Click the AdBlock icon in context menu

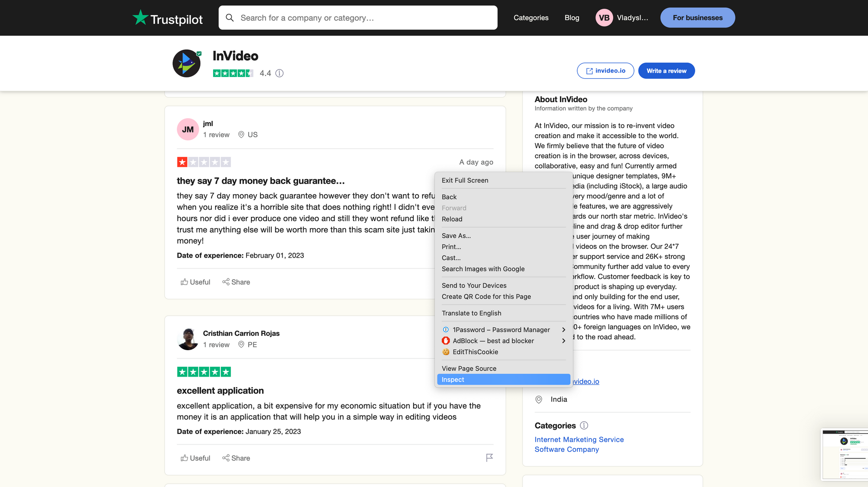click(446, 341)
